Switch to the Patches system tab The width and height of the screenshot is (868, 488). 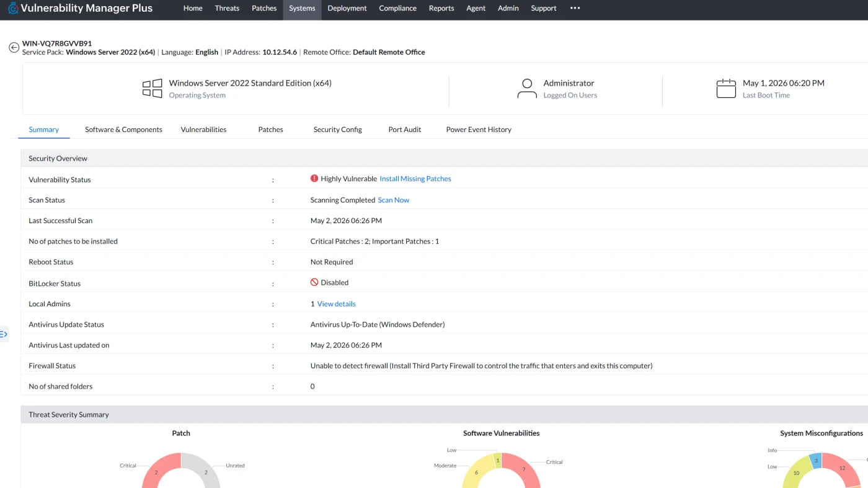pos(271,130)
